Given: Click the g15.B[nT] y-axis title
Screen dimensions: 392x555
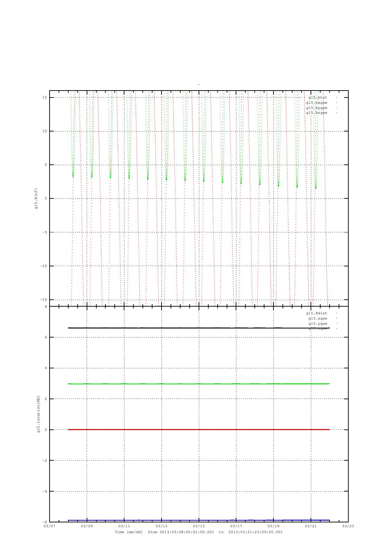Looking at the screenshot, I should point(36,198).
